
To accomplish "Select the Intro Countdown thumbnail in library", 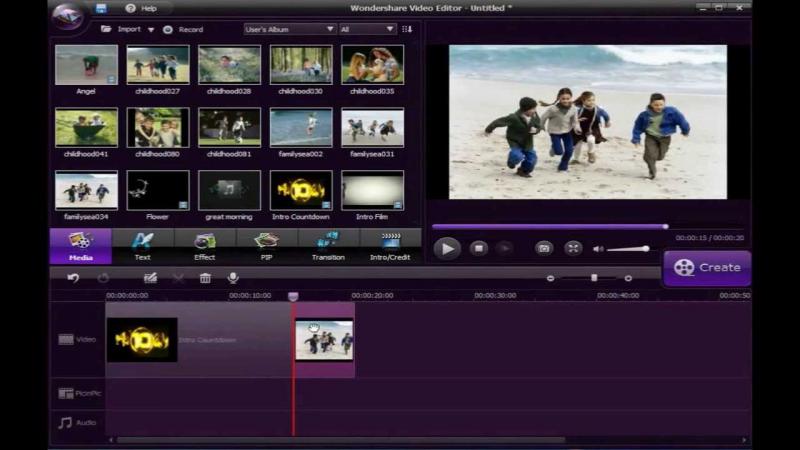I will tap(301, 190).
